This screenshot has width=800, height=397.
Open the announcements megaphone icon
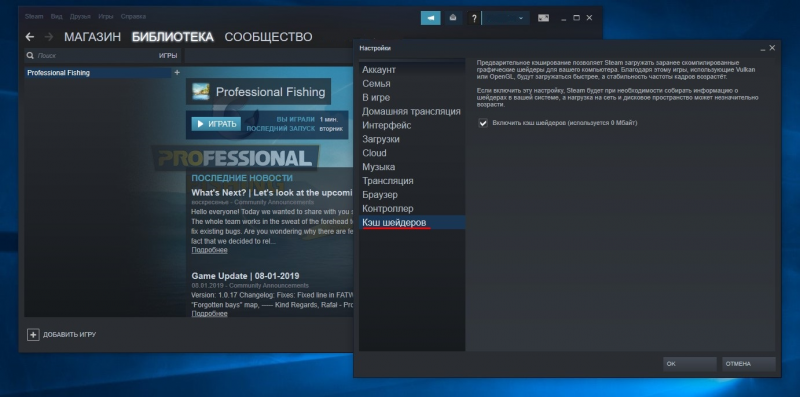(x=431, y=18)
